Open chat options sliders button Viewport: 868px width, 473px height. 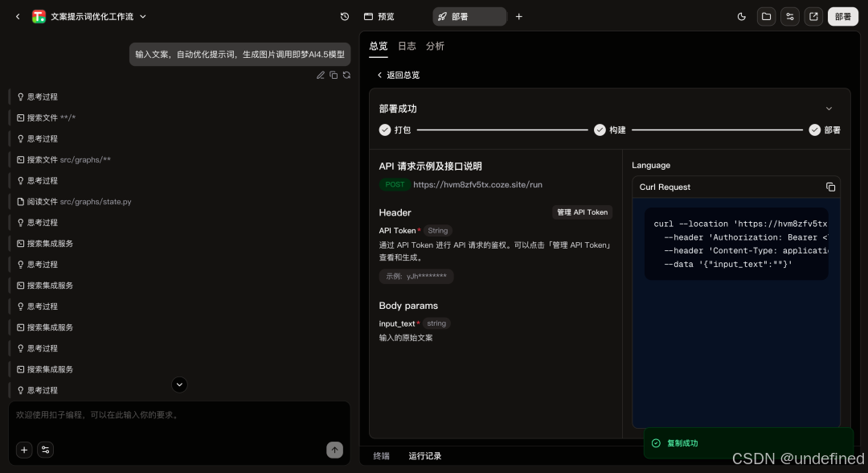pyautogui.click(x=45, y=450)
